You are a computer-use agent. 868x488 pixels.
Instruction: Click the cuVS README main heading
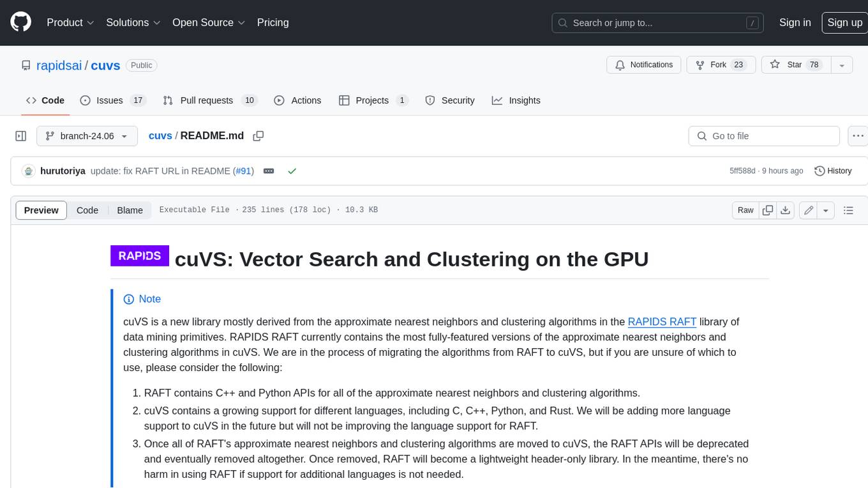pos(412,259)
